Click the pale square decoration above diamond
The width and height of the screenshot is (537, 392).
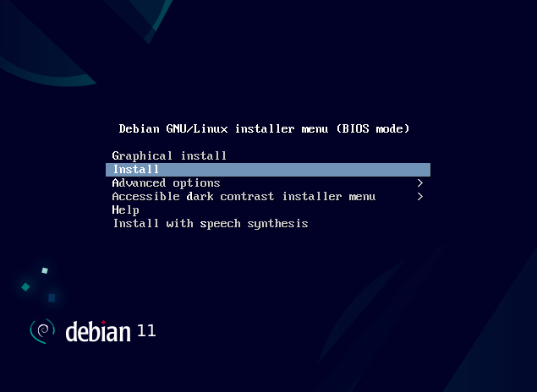point(45,270)
